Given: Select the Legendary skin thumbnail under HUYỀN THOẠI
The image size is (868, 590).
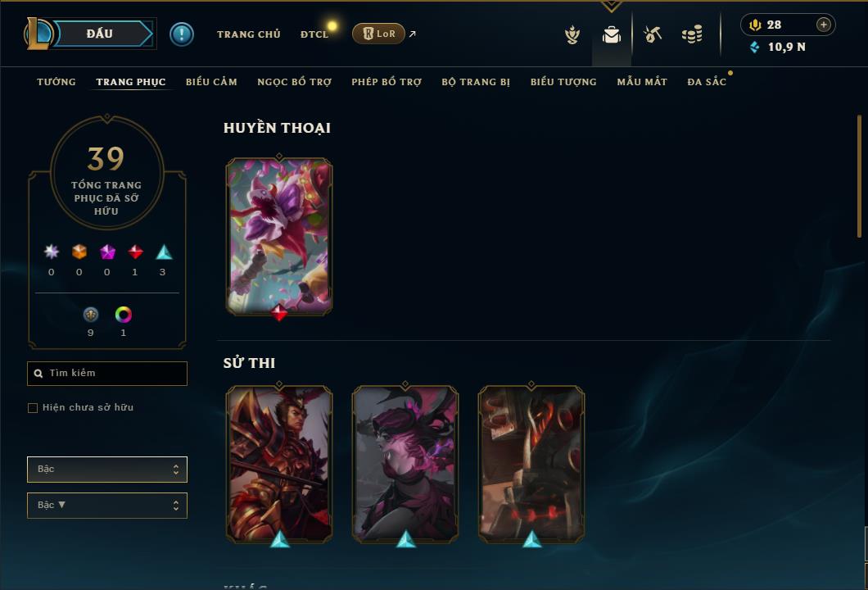Looking at the screenshot, I should coord(279,237).
